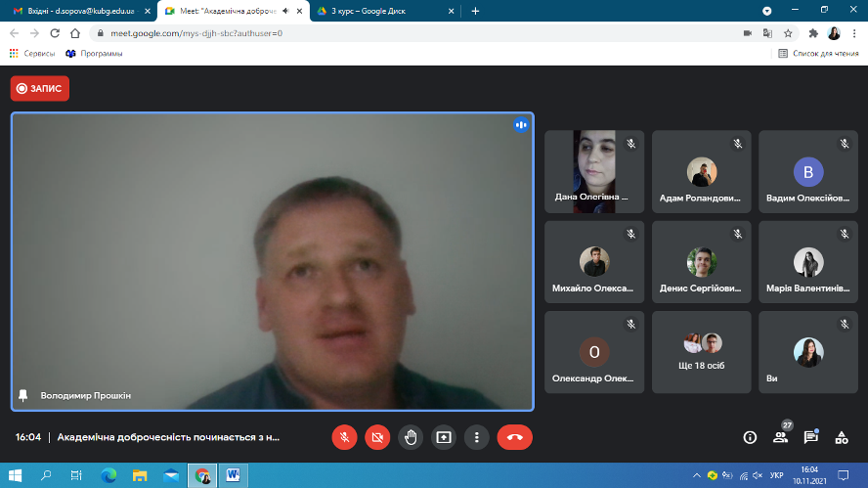Screen dimensions: 868x488
Task: Select Олександр Олек... participant tile
Action: 594,352
